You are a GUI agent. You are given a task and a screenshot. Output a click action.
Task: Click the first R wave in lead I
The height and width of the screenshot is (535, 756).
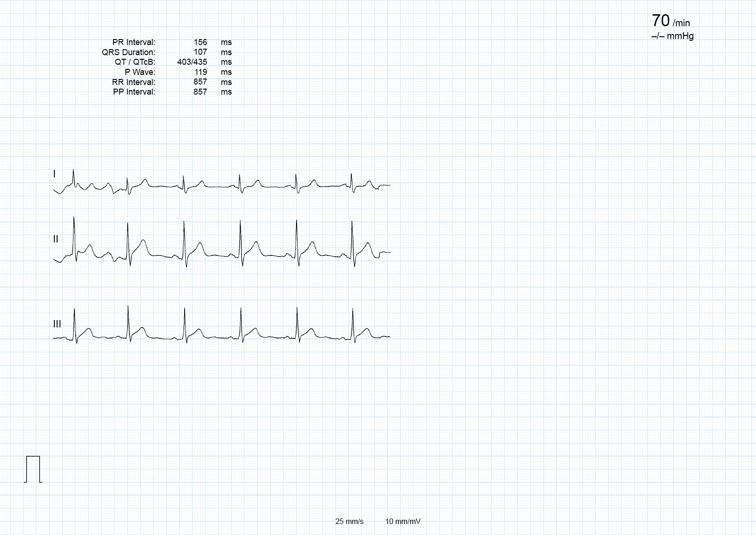[73, 170]
